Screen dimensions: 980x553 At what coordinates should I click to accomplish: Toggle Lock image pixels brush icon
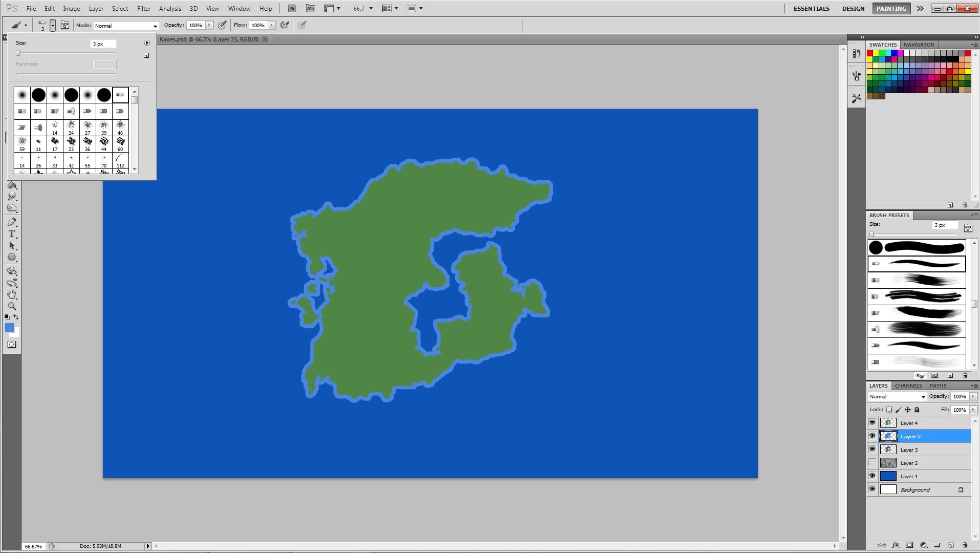tap(899, 410)
